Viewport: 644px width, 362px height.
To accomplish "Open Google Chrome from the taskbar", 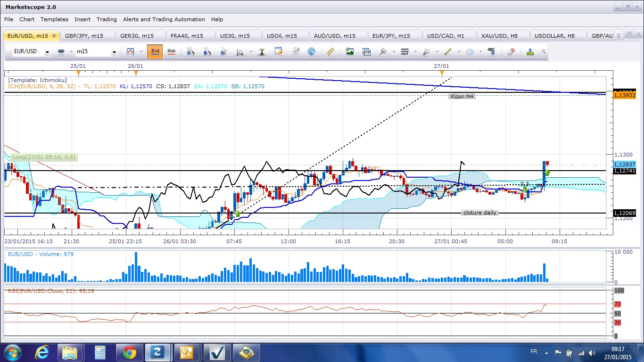I will tap(129, 352).
